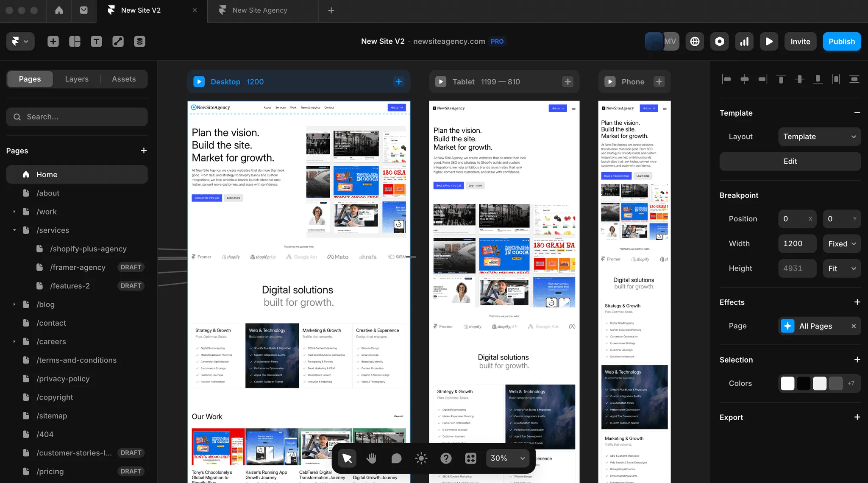This screenshot has height=483, width=868.
Task: Collapse the /services page group
Action: pyautogui.click(x=14, y=230)
